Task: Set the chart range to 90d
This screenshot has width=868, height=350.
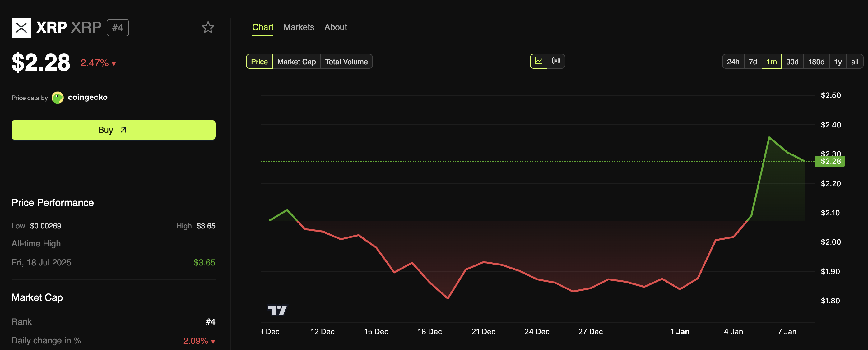Action: 792,62
